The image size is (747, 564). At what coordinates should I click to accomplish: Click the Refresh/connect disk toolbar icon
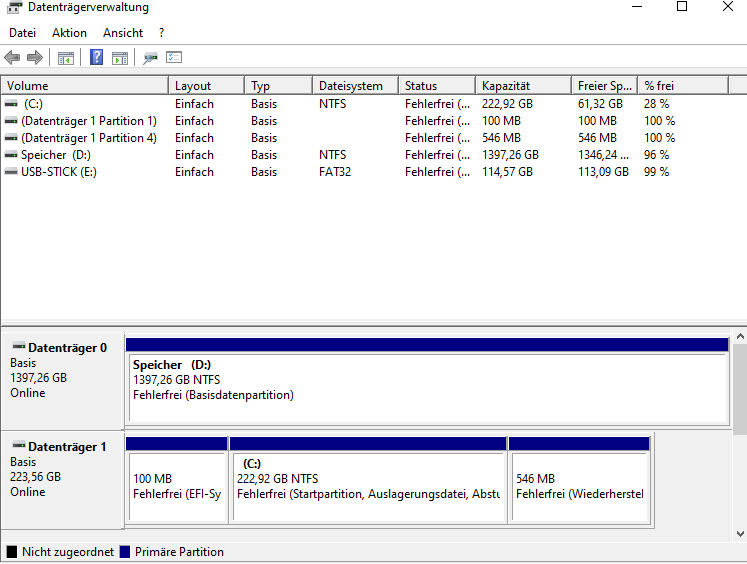coord(151,58)
